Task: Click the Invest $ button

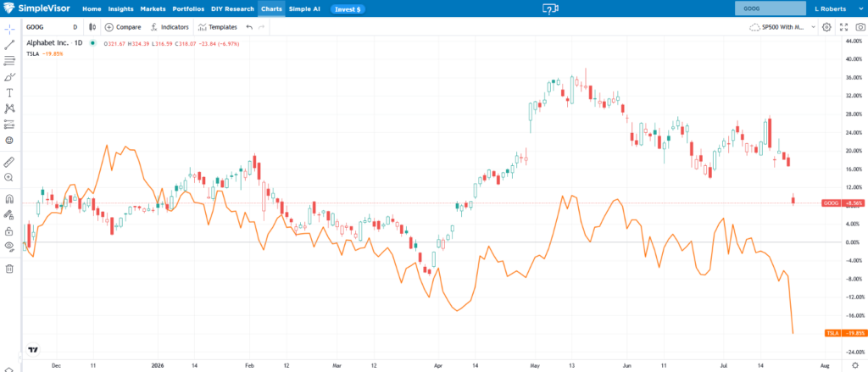Action: pos(348,9)
